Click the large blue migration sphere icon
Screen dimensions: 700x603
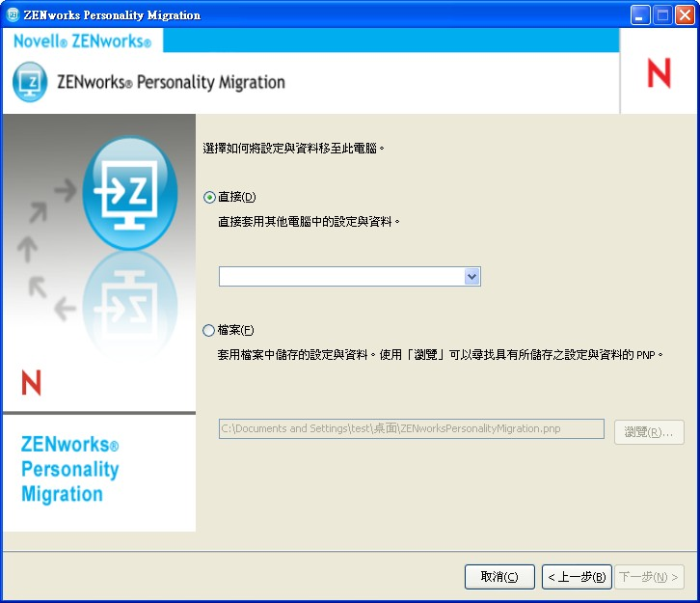[130, 193]
